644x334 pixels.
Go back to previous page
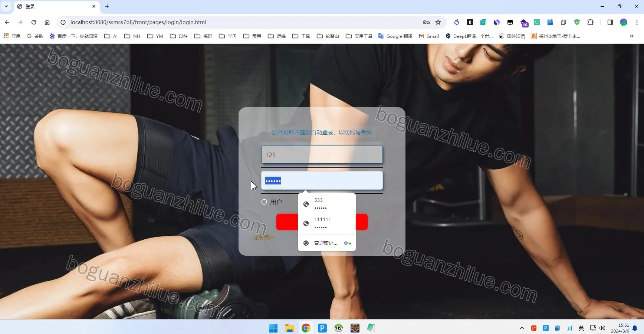(7, 22)
